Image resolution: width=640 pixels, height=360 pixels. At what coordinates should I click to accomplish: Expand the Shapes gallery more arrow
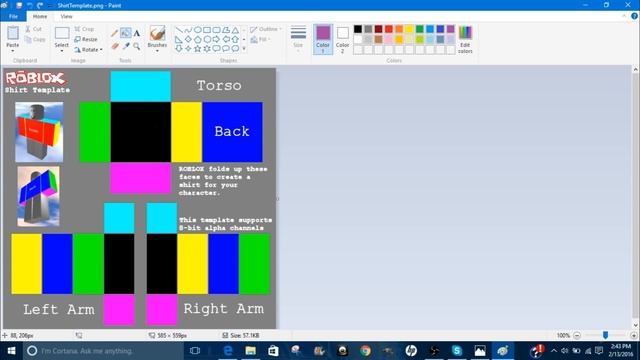244,49
